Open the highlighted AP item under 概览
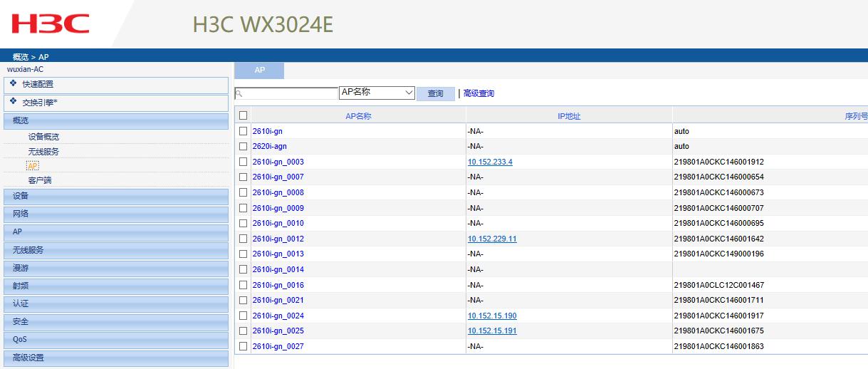The height and width of the screenshot is (369, 868). pyautogui.click(x=33, y=166)
